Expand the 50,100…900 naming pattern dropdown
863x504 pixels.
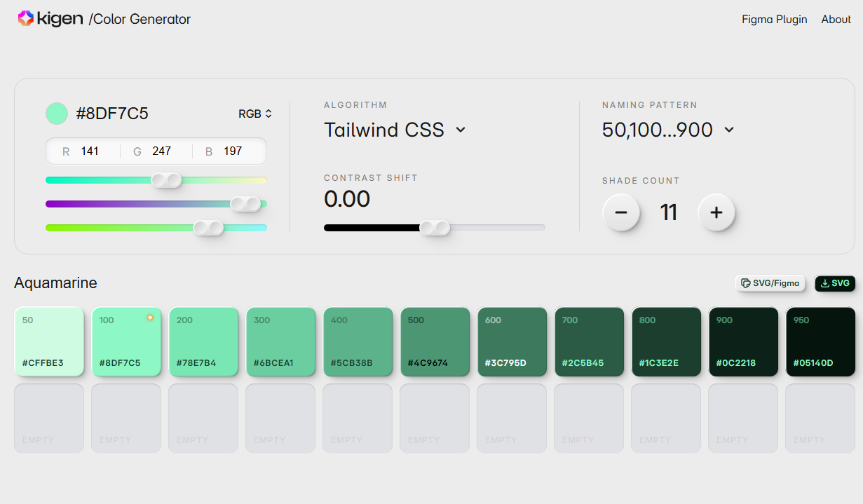668,130
